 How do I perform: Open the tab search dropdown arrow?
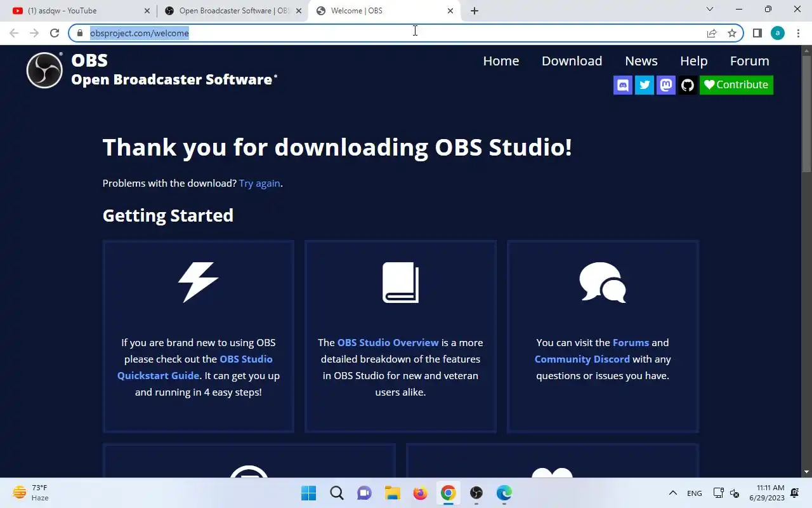(710, 10)
